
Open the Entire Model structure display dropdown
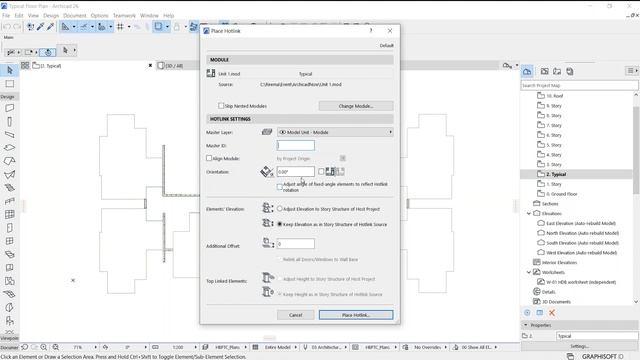coord(296,347)
